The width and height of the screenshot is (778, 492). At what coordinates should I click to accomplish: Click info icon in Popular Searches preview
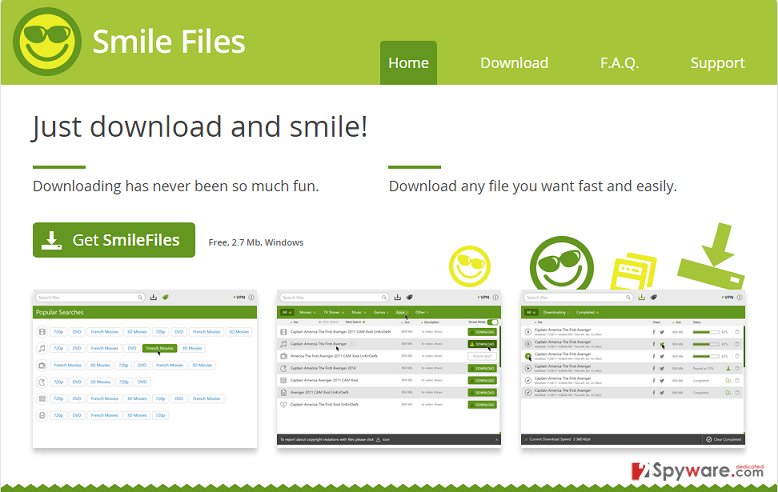(251, 298)
